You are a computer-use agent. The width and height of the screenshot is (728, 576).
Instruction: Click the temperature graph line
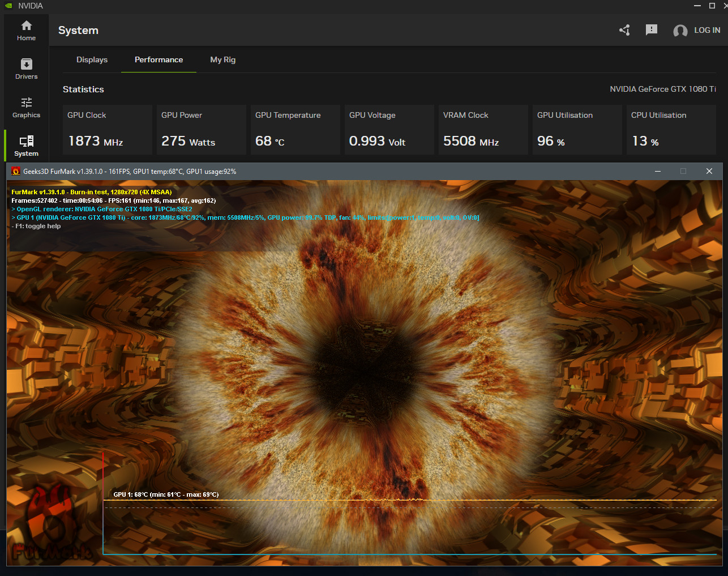[x=410, y=500]
